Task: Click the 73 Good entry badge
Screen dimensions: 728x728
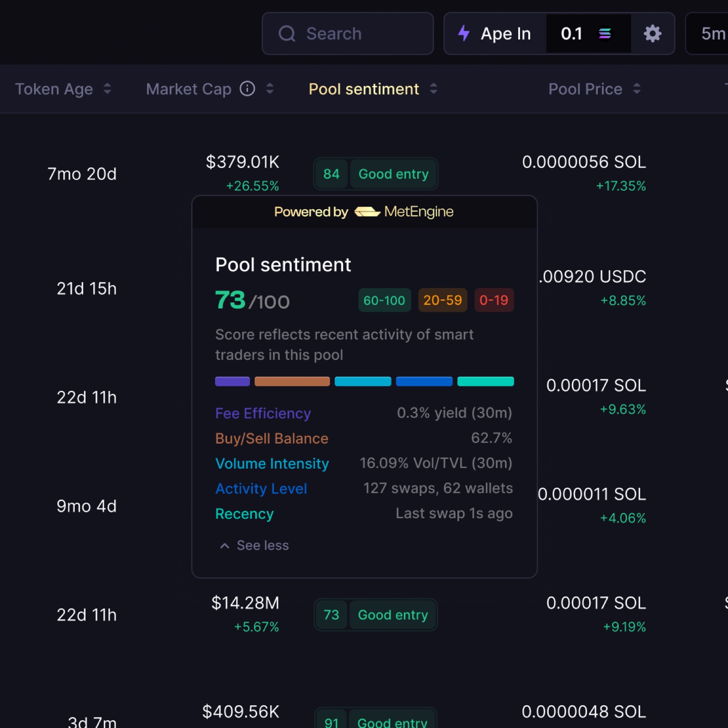Action: pyautogui.click(x=375, y=615)
